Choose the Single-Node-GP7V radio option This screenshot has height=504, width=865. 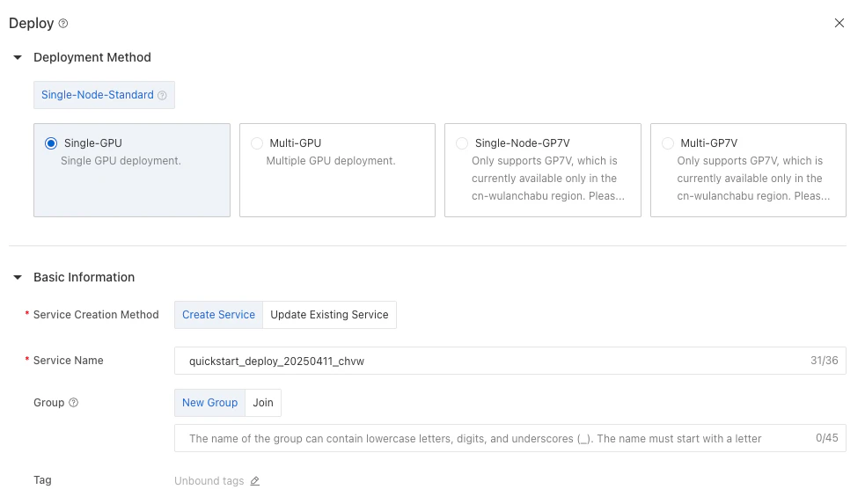coord(462,143)
